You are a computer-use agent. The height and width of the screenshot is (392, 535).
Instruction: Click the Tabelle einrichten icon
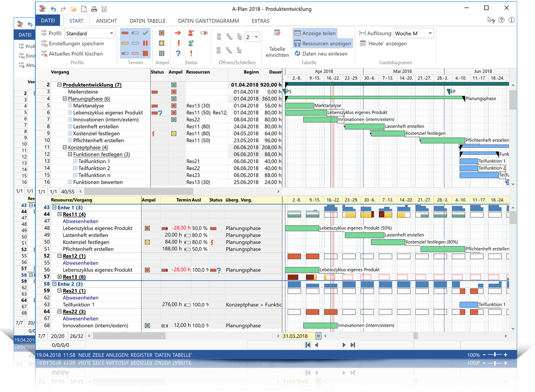277,33
